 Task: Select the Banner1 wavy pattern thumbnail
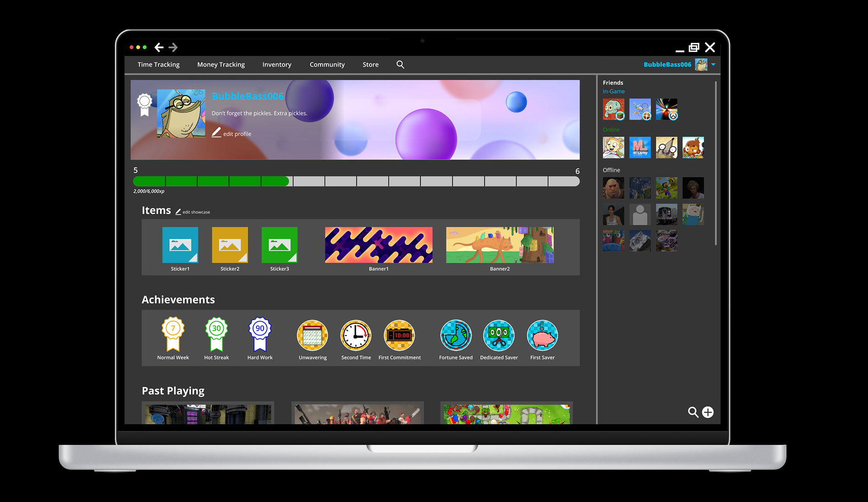(x=379, y=245)
